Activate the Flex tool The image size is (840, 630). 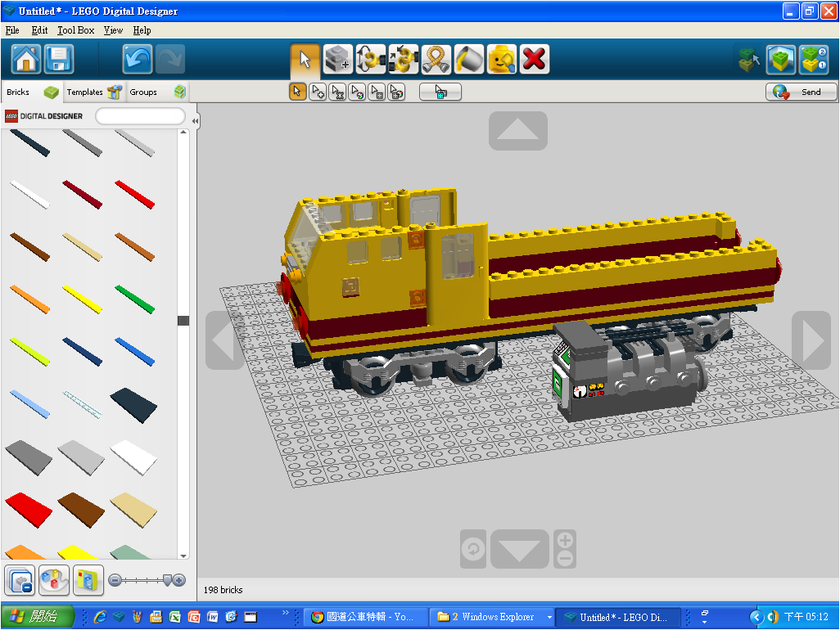point(436,59)
